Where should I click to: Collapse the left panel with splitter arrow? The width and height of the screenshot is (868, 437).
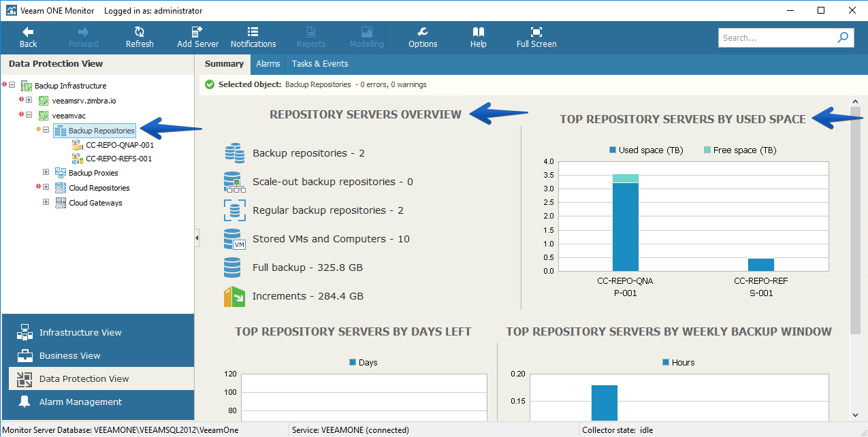click(197, 238)
